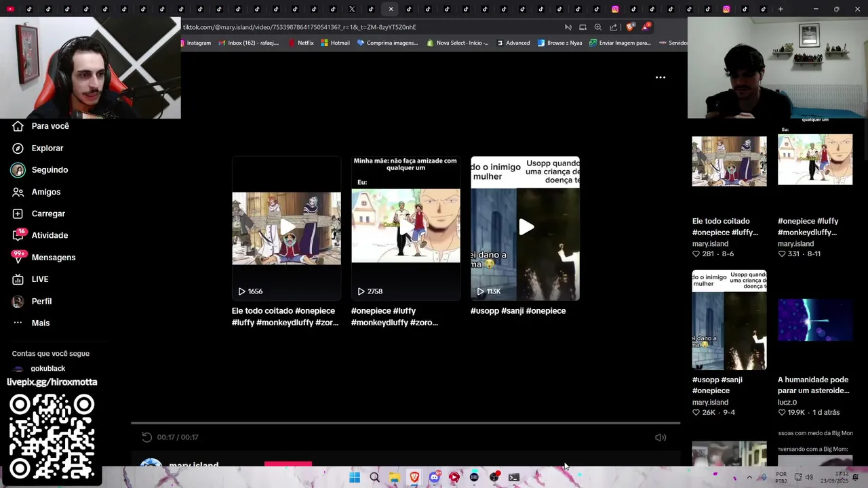The image size is (868, 488).
Task: Play the 'Ele todo coitado' suggested video
Action: (286, 228)
